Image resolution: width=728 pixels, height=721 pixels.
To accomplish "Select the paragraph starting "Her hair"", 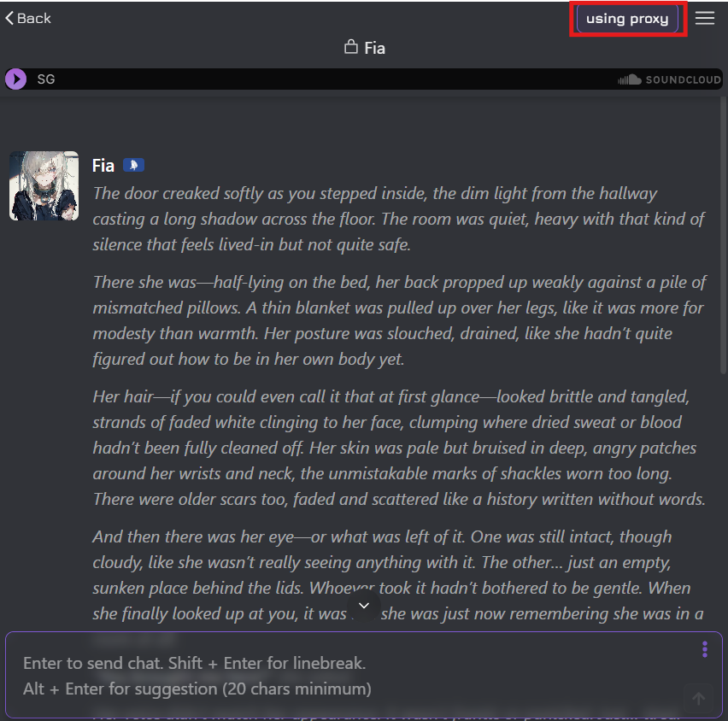I will [x=399, y=448].
